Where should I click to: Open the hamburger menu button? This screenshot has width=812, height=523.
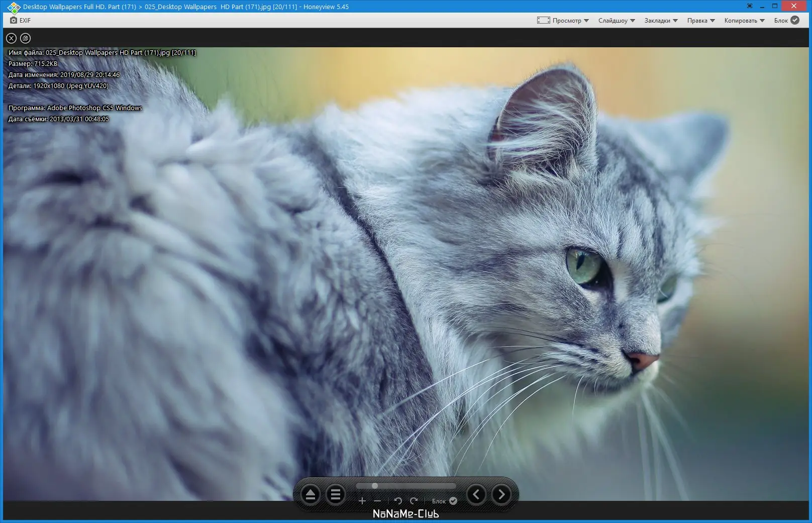[x=336, y=495]
